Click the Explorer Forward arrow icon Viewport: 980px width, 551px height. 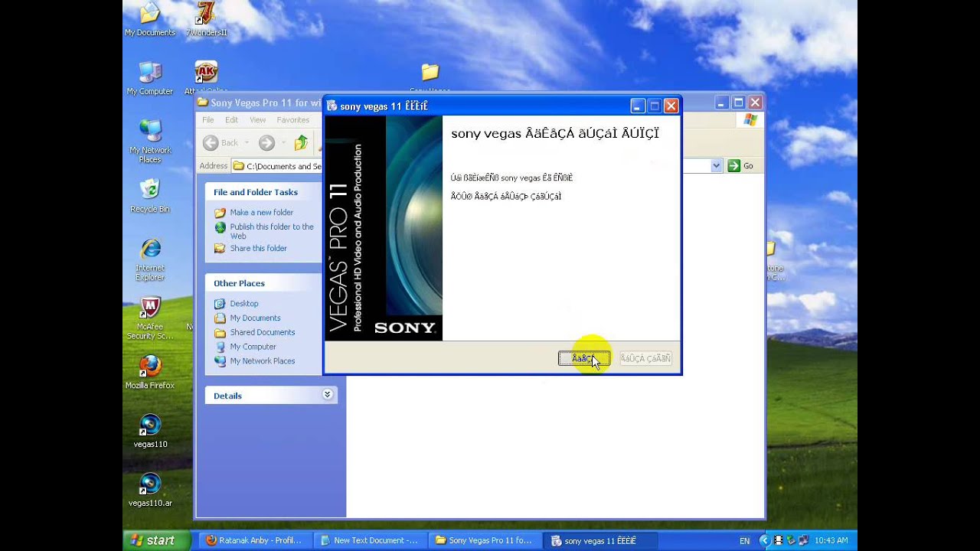tap(266, 142)
